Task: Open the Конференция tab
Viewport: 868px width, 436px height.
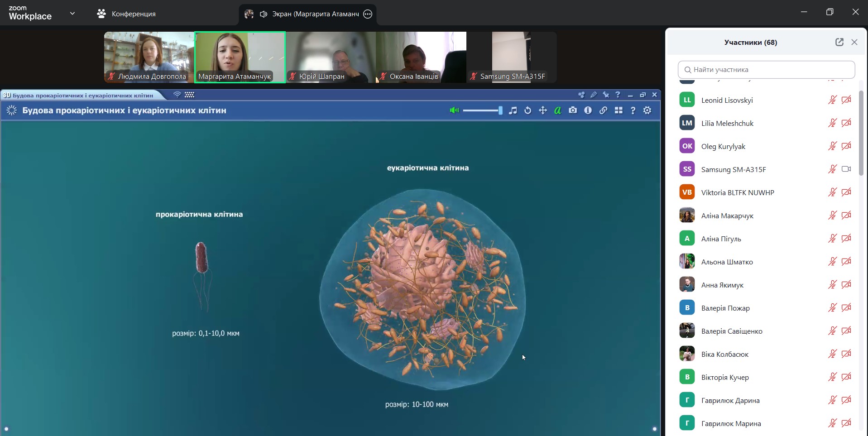Action: (x=126, y=14)
